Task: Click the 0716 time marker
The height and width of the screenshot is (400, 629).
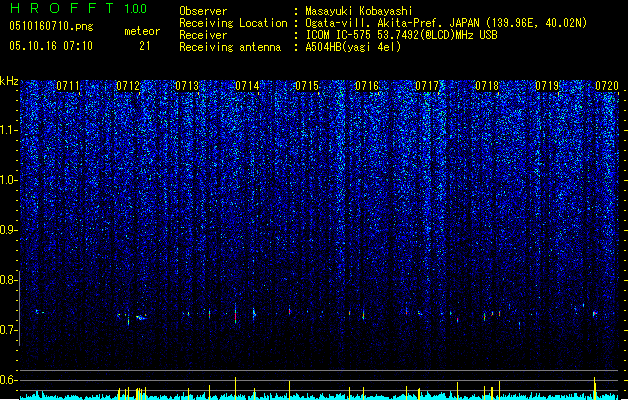Action: pyautogui.click(x=367, y=86)
